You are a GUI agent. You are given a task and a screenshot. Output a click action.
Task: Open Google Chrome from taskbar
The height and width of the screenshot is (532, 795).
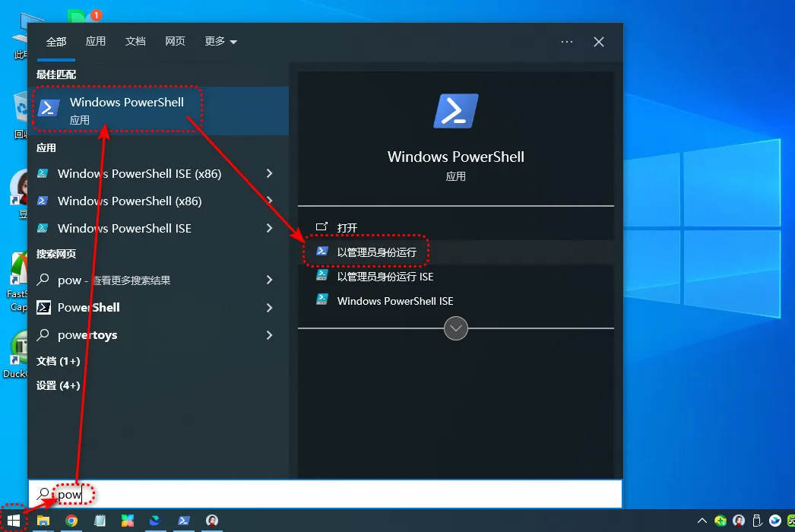(x=71, y=521)
